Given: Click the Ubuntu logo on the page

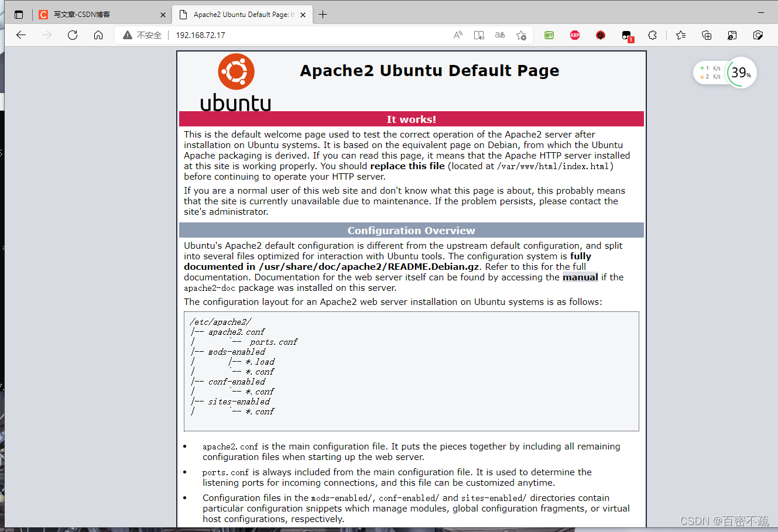Looking at the screenshot, I should tap(236, 82).
